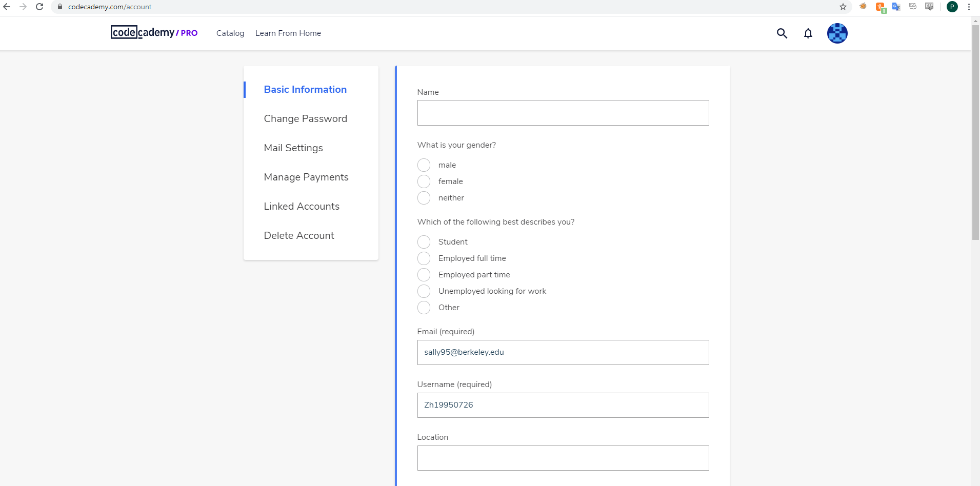The width and height of the screenshot is (980, 486).
Task: Open the Chrome profile P avatar
Action: point(952,7)
